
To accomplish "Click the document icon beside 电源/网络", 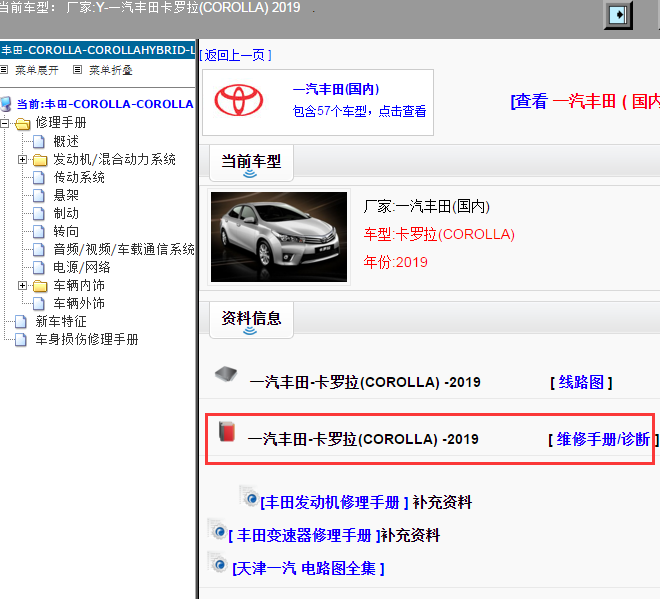I will click(x=39, y=267).
